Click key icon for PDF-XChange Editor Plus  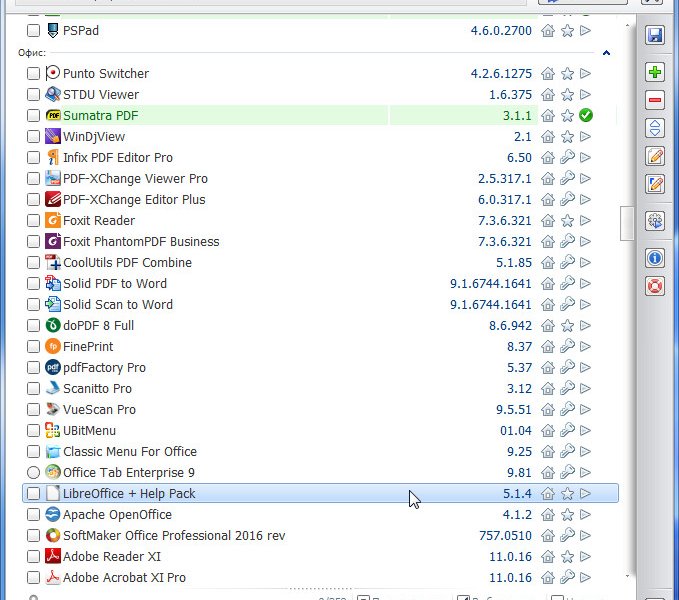567,200
